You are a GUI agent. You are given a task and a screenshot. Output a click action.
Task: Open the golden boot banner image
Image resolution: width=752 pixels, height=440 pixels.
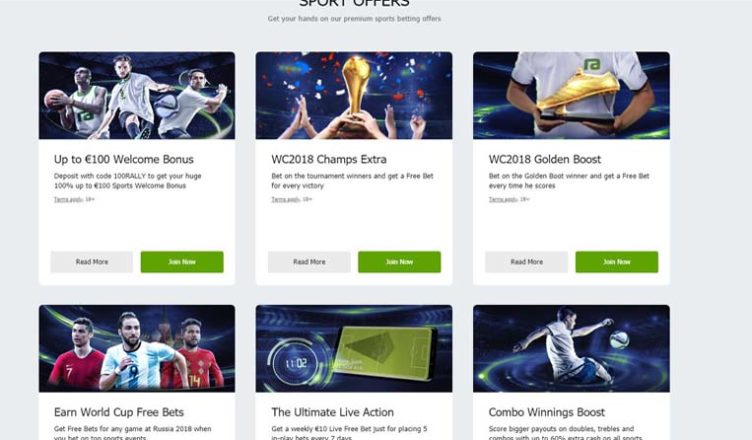point(571,95)
